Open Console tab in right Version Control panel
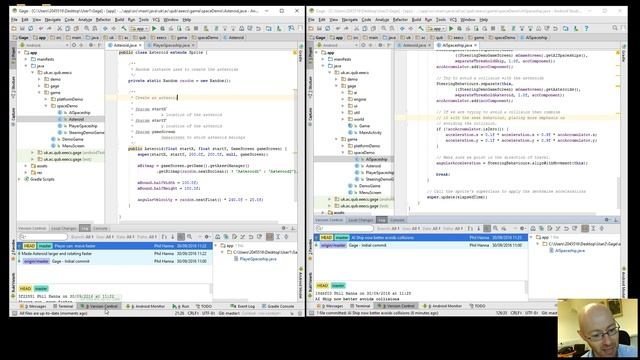 [x=397, y=220]
